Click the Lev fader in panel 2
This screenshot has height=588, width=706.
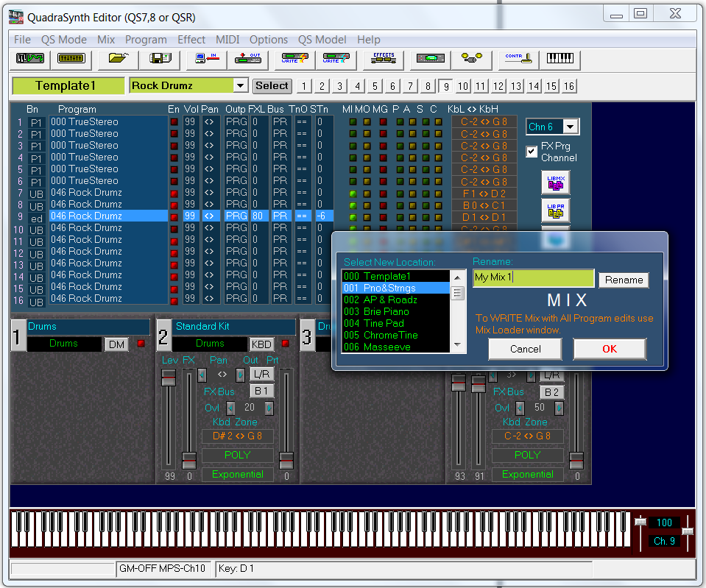tap(169, 377)
